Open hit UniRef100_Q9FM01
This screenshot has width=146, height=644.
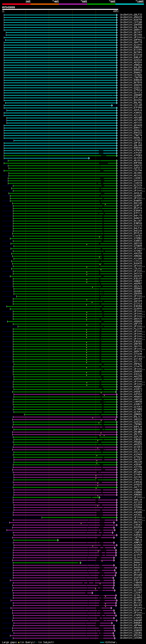pos(131,40)
